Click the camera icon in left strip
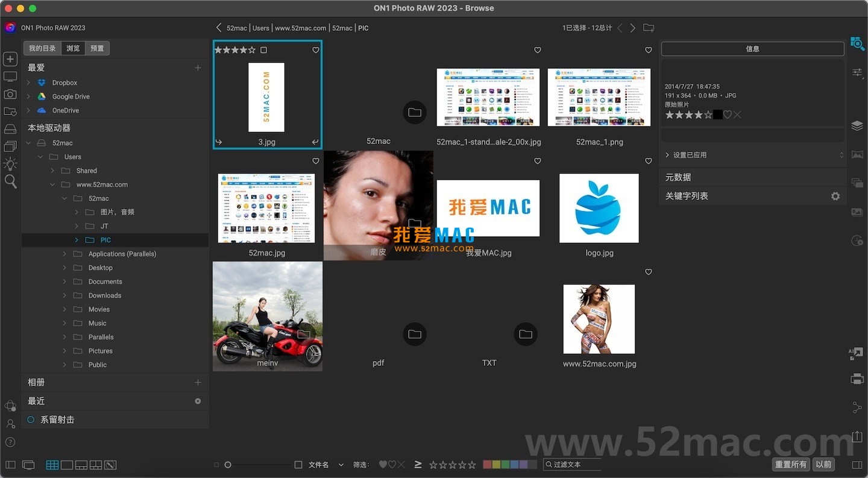 [x=10, y=94]
